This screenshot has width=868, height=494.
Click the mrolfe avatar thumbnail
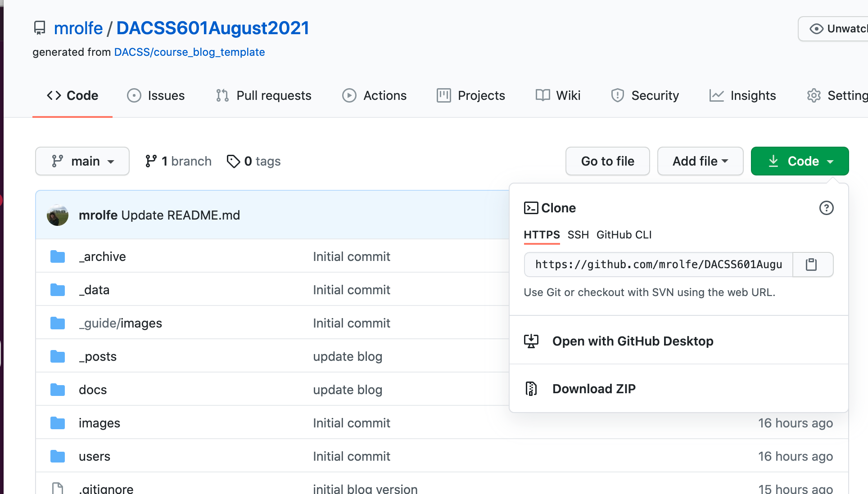(x=58, y=215)
